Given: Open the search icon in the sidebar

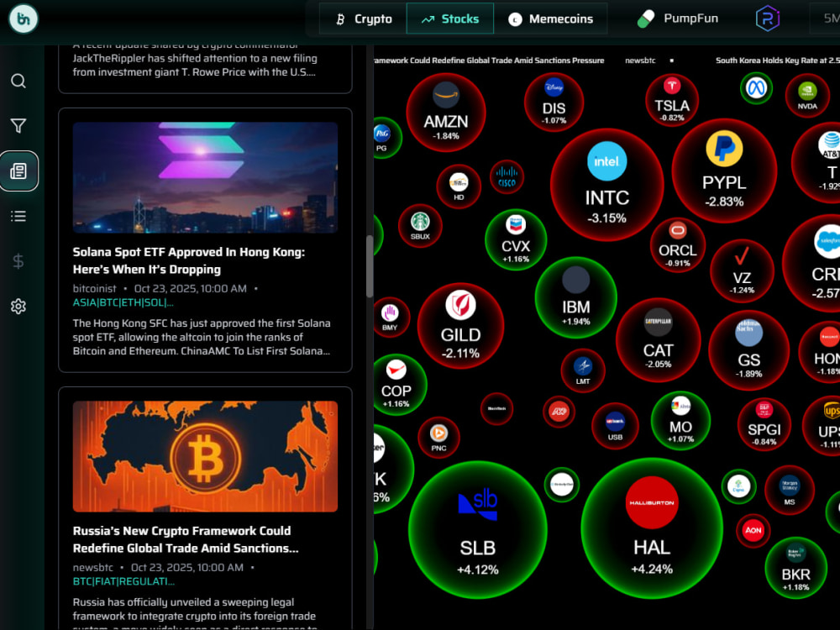Looking at the screenshot, I should pyautogui.click(x=18, y=81).
